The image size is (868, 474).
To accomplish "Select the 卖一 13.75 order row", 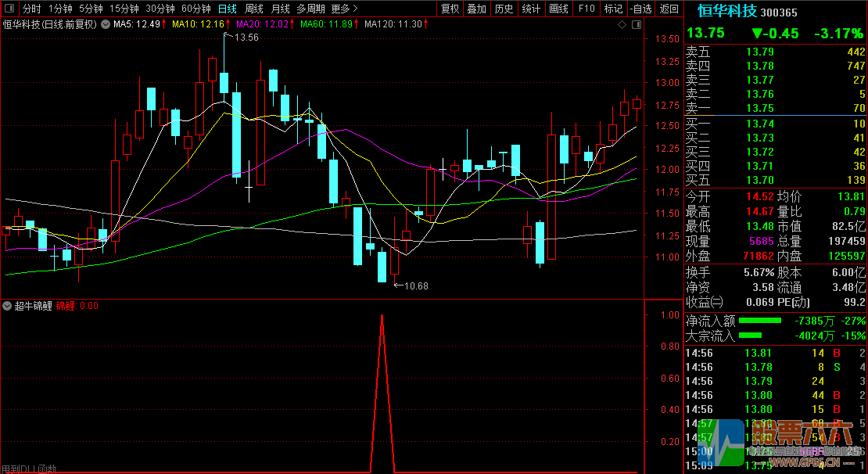I will [x=775, y=108].
